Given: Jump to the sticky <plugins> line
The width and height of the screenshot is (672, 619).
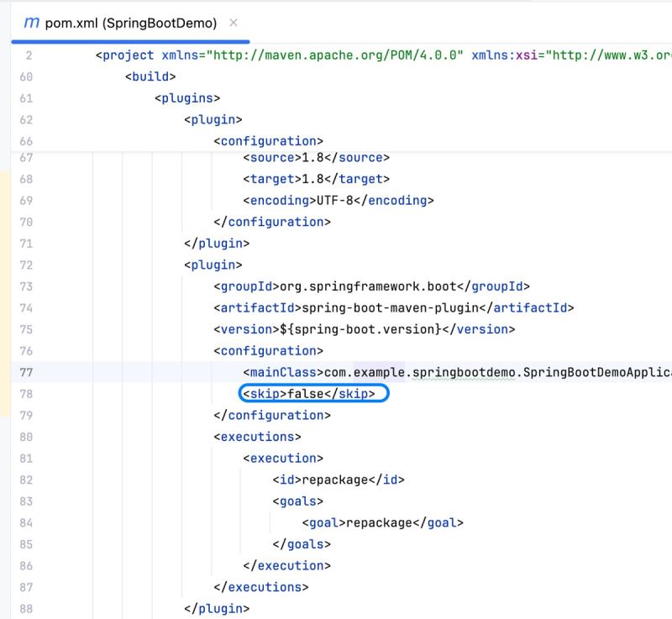Looking at the screenshot, I should click(187, 98).
